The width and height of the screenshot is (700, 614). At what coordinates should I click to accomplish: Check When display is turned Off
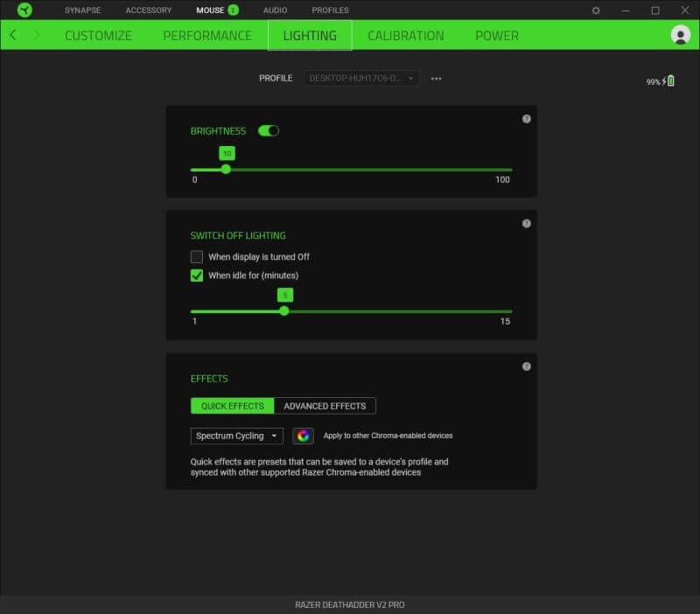pos(197,257)
